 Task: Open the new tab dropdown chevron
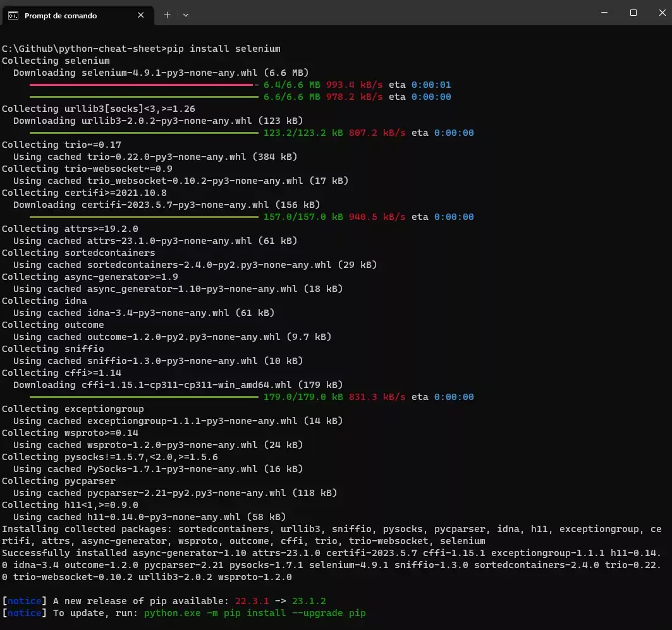tap(186, 15)
